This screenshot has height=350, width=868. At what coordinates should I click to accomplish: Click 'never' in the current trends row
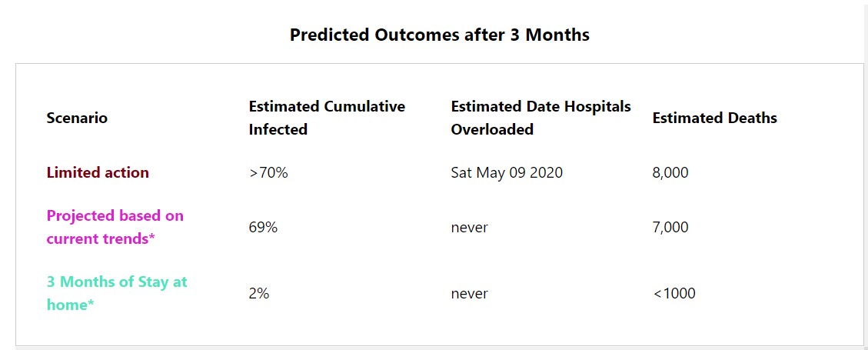coord(469,227)
